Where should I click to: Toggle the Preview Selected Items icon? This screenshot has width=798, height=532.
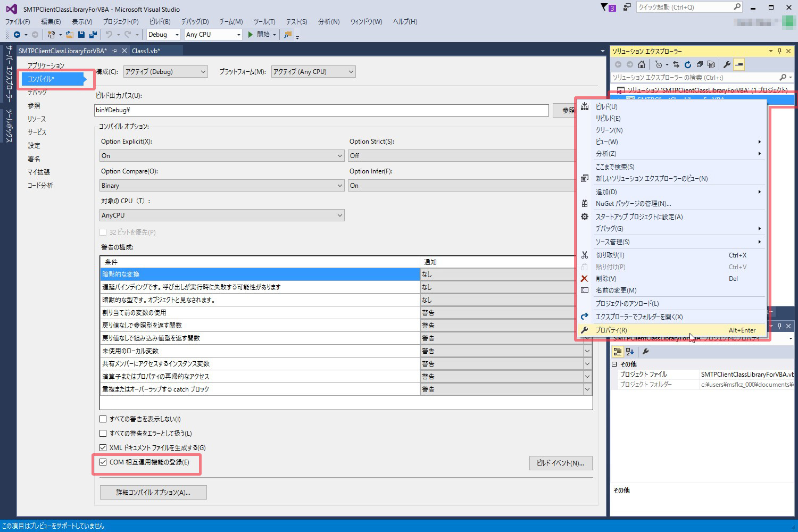(739, 64)
